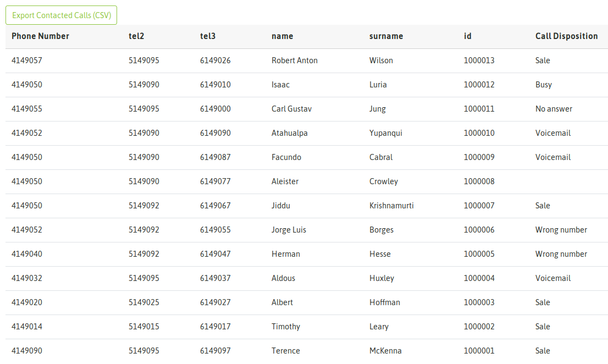Click Krishnamurti surname cell
Viewport: 608px width, 364px height.
coord(391,206)
